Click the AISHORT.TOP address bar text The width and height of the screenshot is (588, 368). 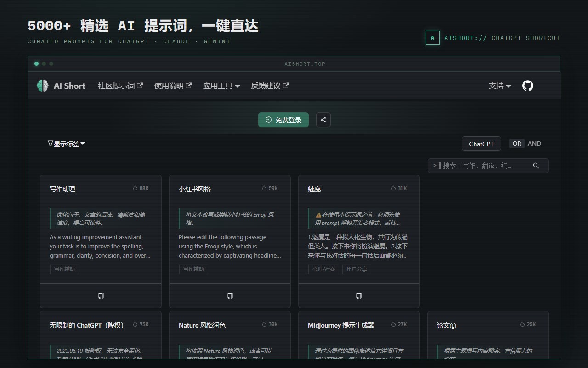(x=305, y=64)
